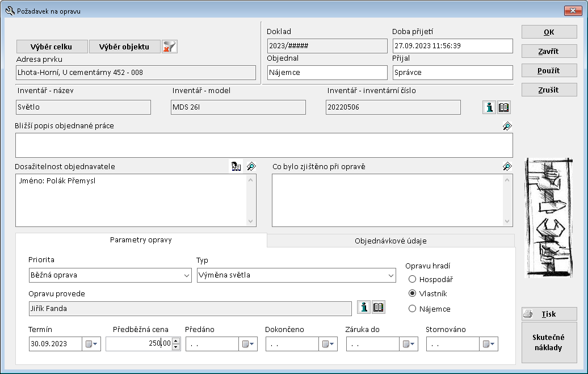Click pin icon above Bližší popis objednané práce
The height and width of the screenshot is (374, 588).
click(x=507, y=126)
